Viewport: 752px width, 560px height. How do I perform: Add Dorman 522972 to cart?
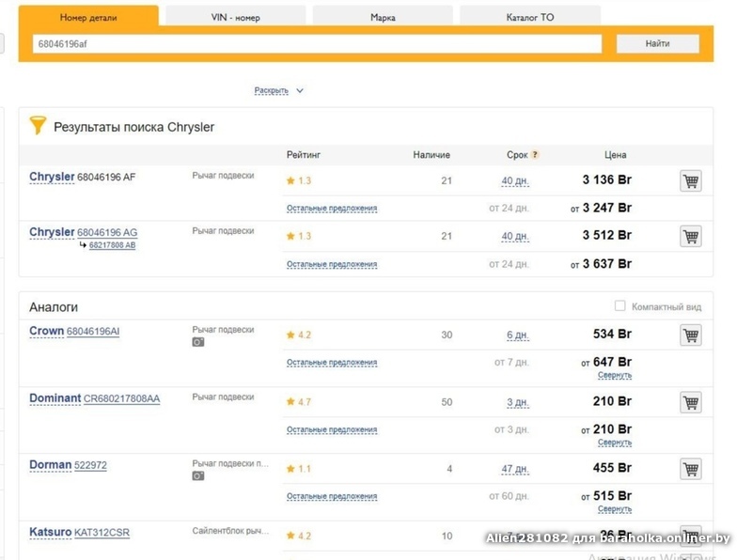tap(691, 469)
